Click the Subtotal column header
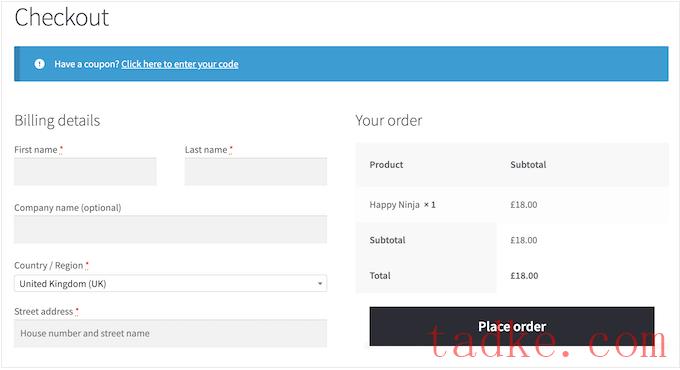The height and width of the screenshot is (370, 680). tap(528, 165)
